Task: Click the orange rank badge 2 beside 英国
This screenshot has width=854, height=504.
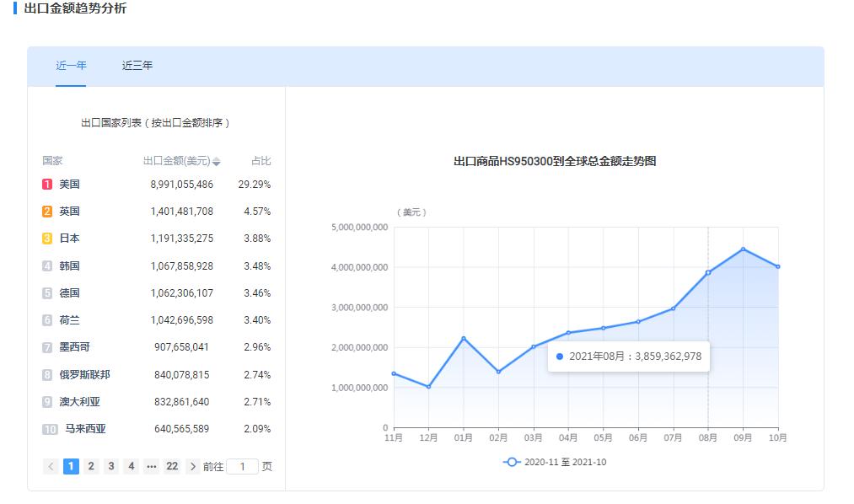Action: [46, 211]
